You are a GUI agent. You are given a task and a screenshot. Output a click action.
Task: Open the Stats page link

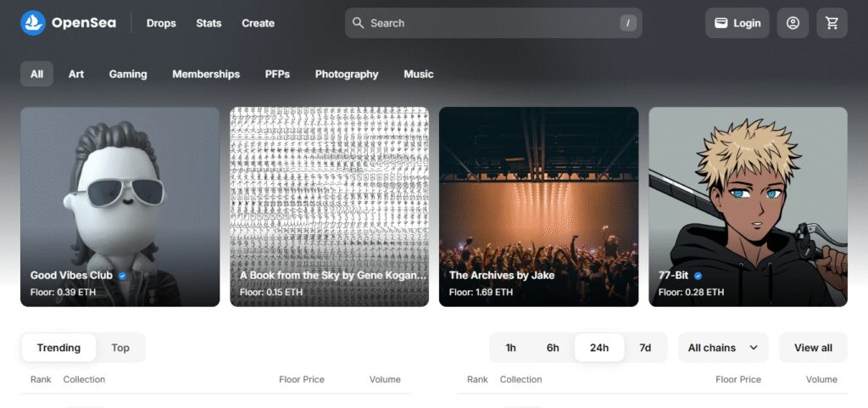click(209, 23)
